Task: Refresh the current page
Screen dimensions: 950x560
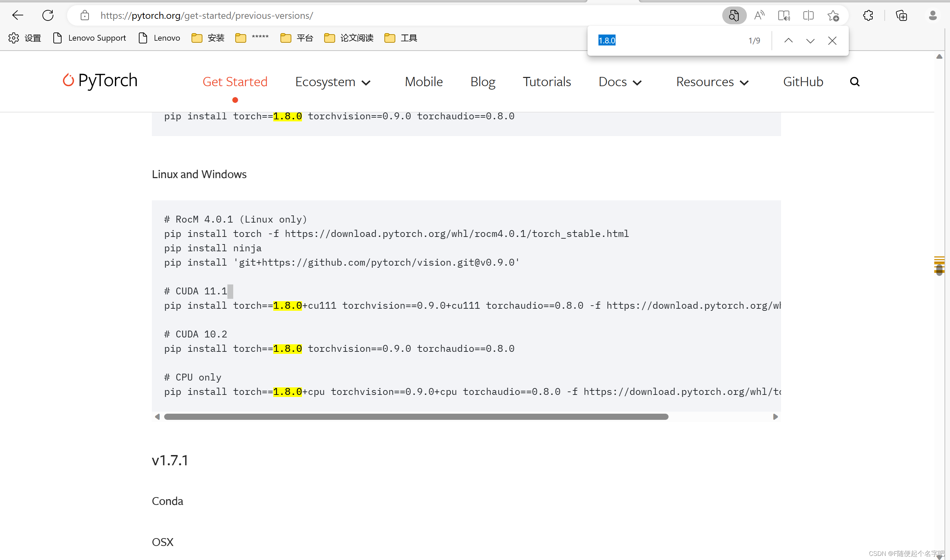Action: click(48, 15)
